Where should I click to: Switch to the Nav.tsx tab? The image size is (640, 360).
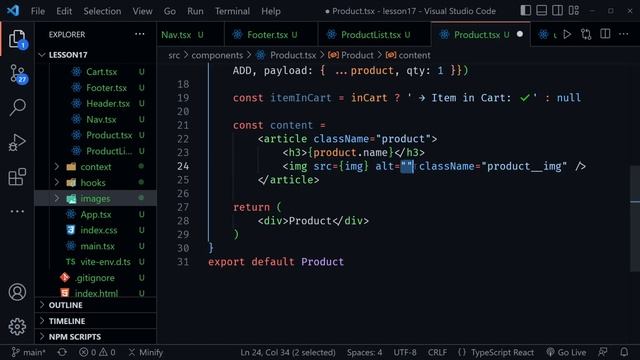191,35
